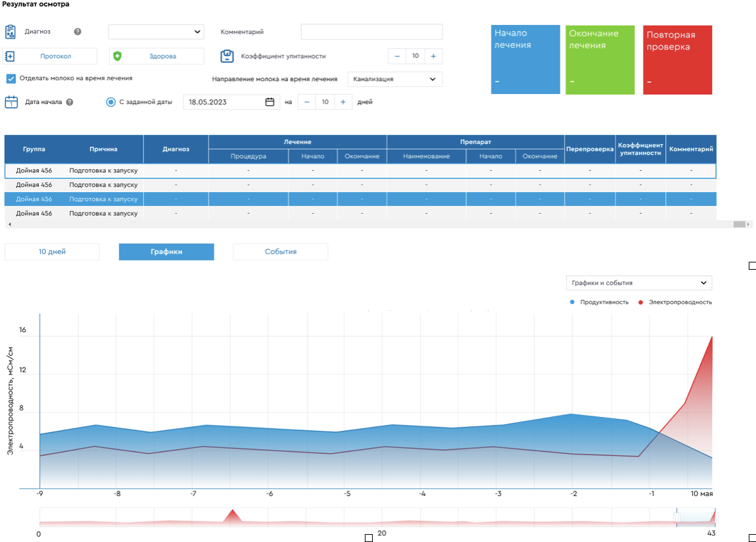Decrease number of treatment days

pos(306,102)
